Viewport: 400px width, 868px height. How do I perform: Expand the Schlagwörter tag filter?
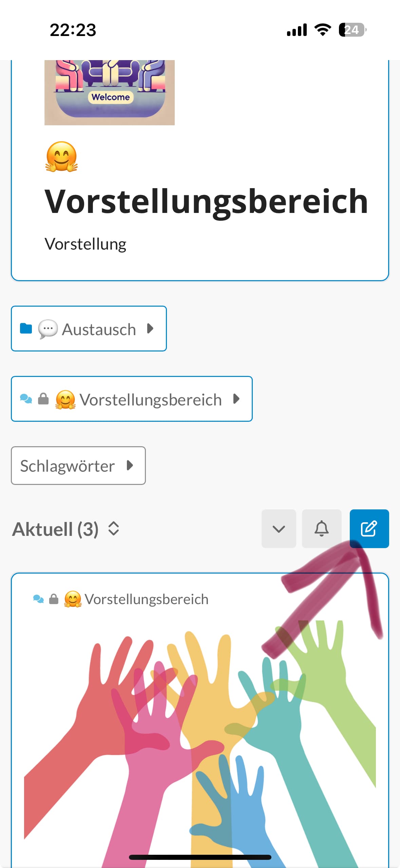click(78, 465)
